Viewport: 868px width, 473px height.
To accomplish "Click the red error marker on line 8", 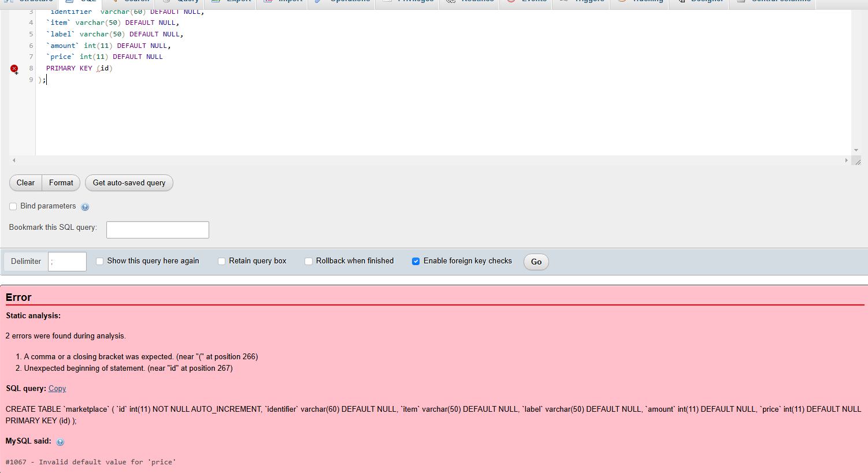I will [14, 69].
